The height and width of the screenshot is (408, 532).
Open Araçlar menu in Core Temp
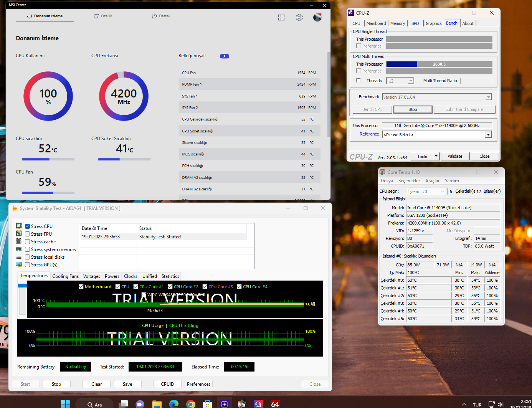click(432, 181)
